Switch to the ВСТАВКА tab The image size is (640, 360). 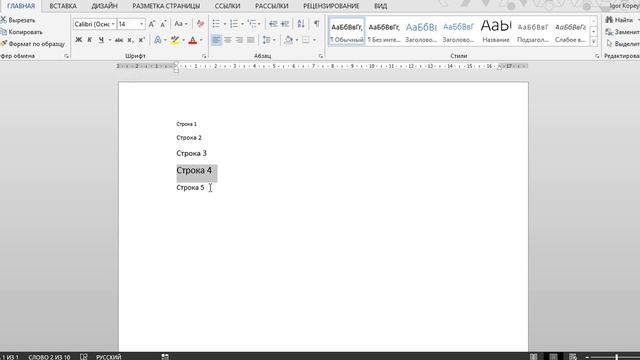click(x=63, y=6)
